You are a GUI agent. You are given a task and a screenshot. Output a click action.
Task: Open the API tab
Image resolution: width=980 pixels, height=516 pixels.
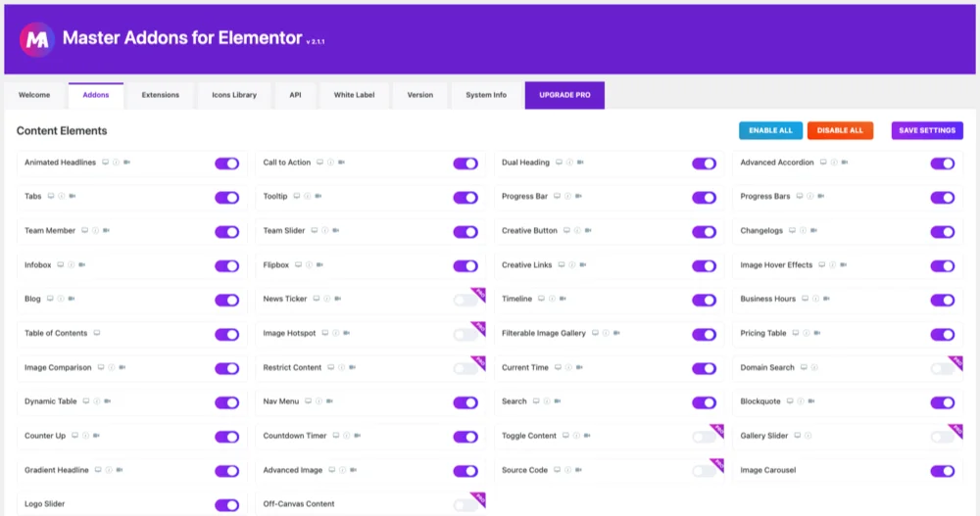pos(295,95)
